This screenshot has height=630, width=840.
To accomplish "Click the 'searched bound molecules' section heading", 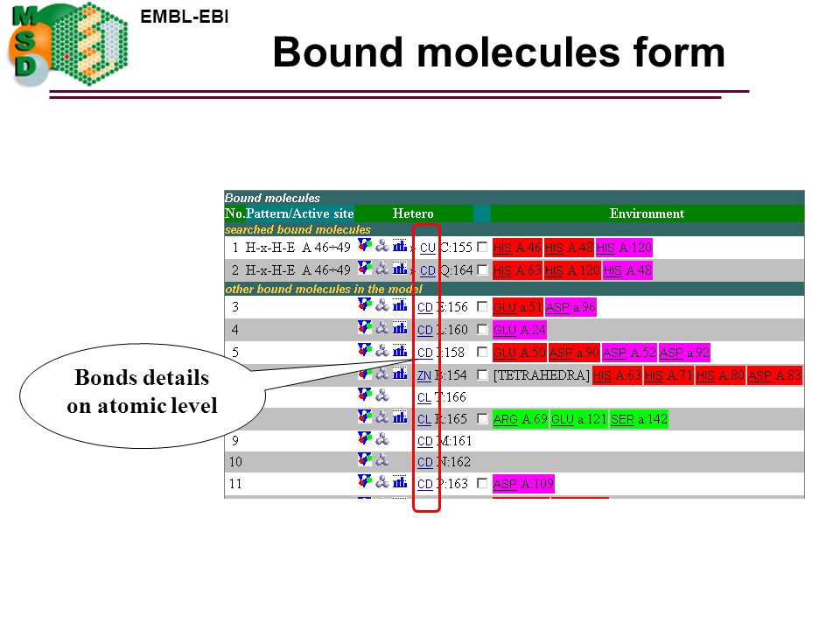I will (x=297, y=230).
